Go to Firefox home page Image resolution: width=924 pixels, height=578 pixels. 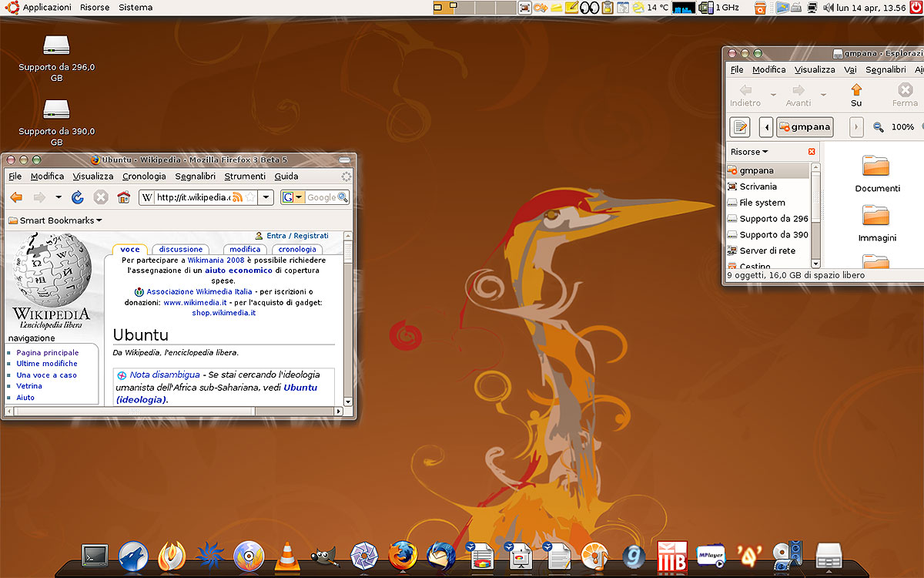(x=123, y=197)
